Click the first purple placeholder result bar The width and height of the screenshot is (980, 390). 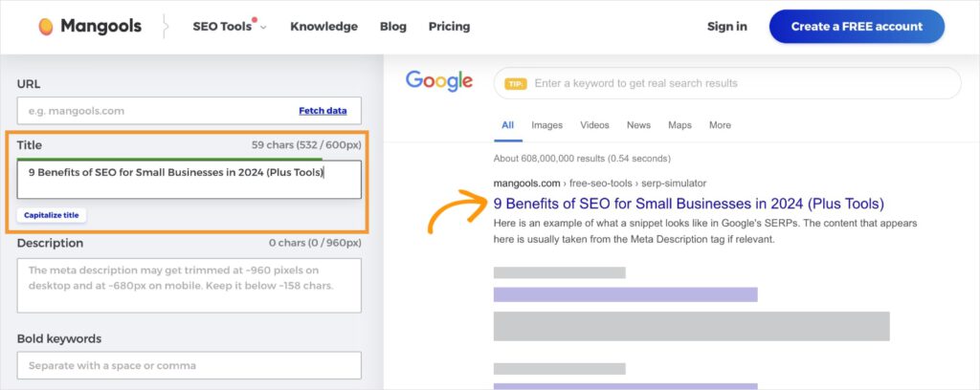[x=626, y=294]
